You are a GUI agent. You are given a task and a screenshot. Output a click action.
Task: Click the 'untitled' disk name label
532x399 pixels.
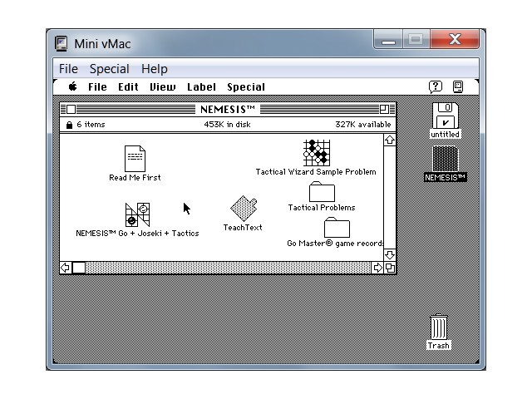tap(445, 135)
